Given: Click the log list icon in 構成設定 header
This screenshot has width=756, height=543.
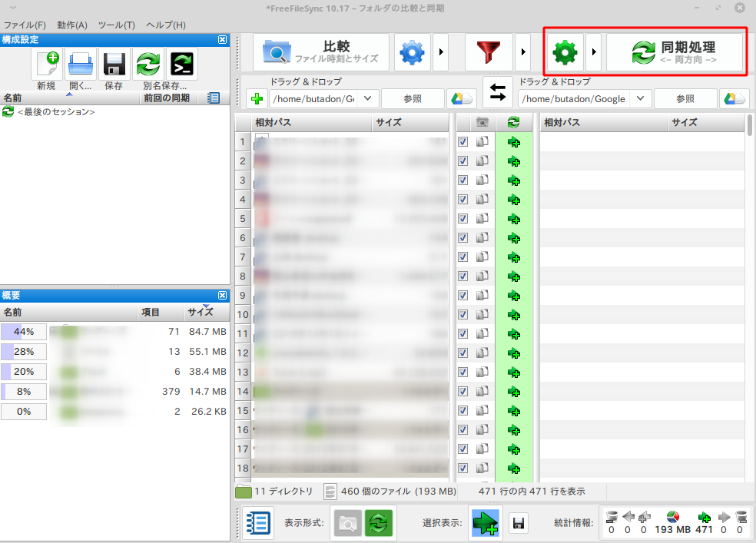Looking at the screenshot, I should [213, 98].
